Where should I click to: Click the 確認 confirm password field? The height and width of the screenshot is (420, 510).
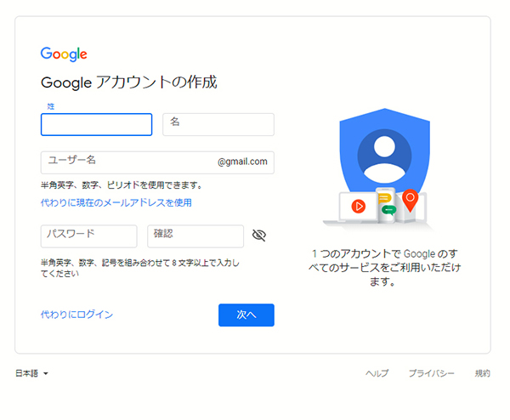click(195, 236)
